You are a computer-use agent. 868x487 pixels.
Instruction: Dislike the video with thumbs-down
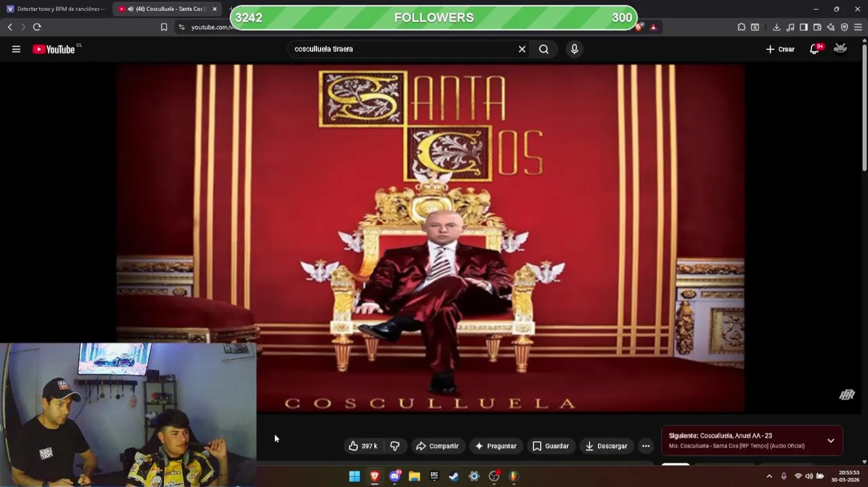click(x=395, y=446)
